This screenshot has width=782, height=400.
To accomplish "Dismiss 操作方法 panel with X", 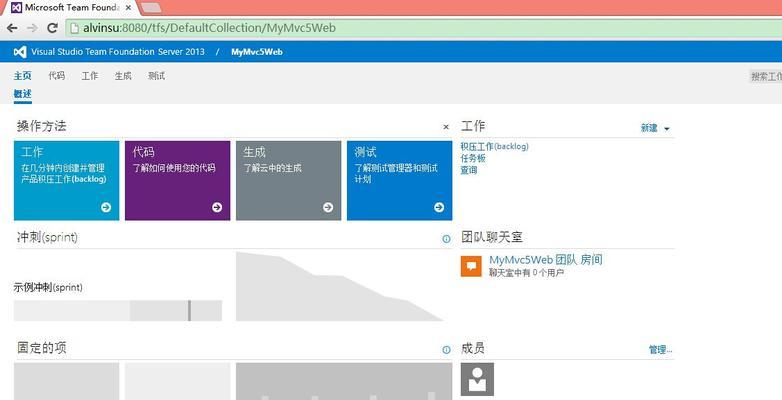I will point(446,127).
